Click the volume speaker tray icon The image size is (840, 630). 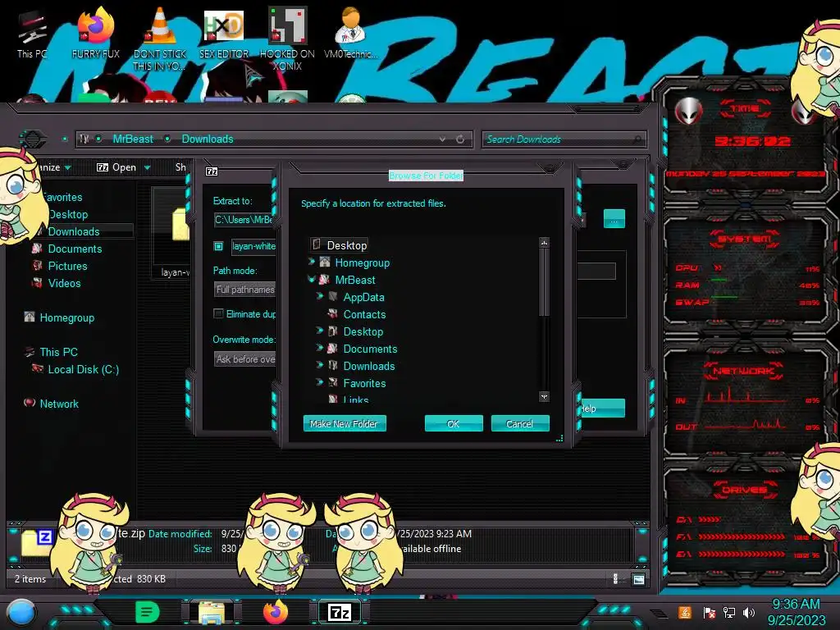pos(749,612)
